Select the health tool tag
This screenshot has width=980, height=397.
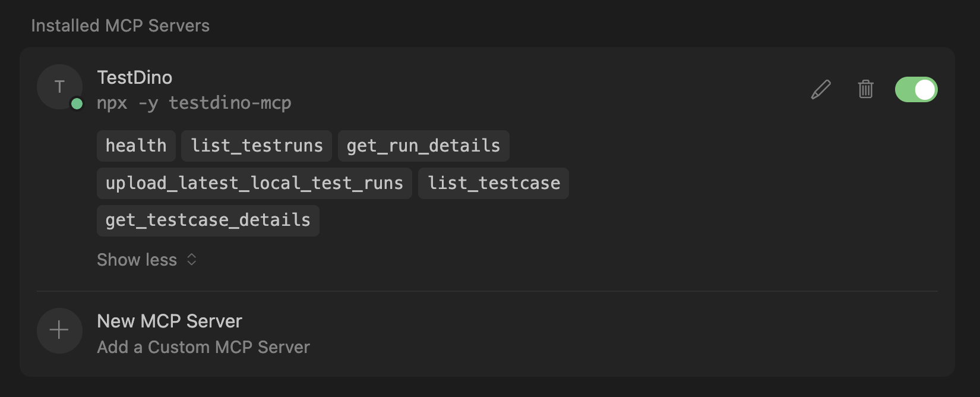pyautogui.click(x=135, y=146)
